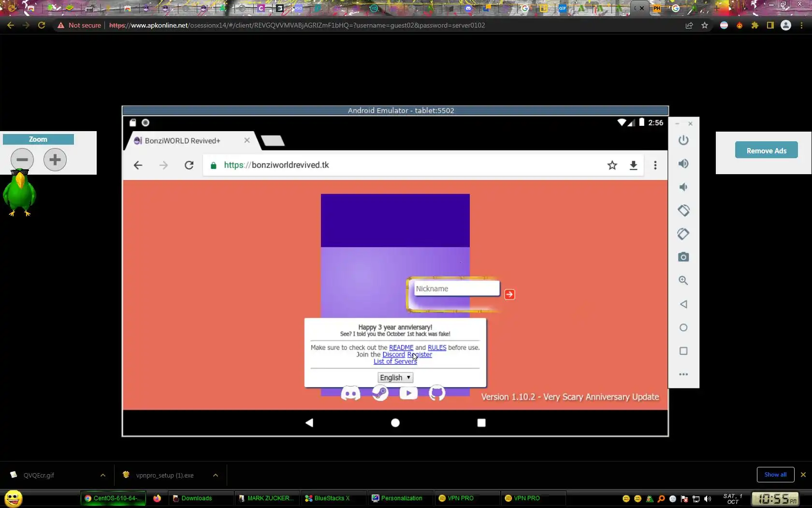
Task: Close the BonziWORLD Revived+ tab
Action: pos(247,140)
